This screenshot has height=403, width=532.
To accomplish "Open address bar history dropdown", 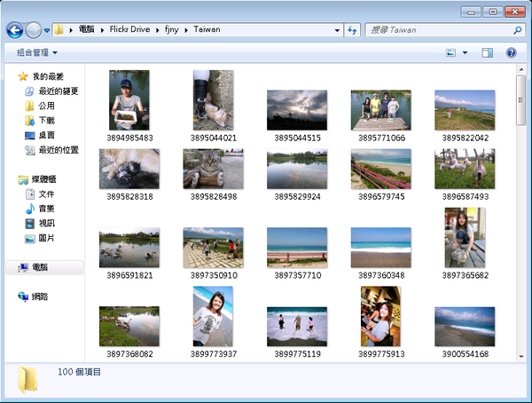I will [x=337, y=30].
